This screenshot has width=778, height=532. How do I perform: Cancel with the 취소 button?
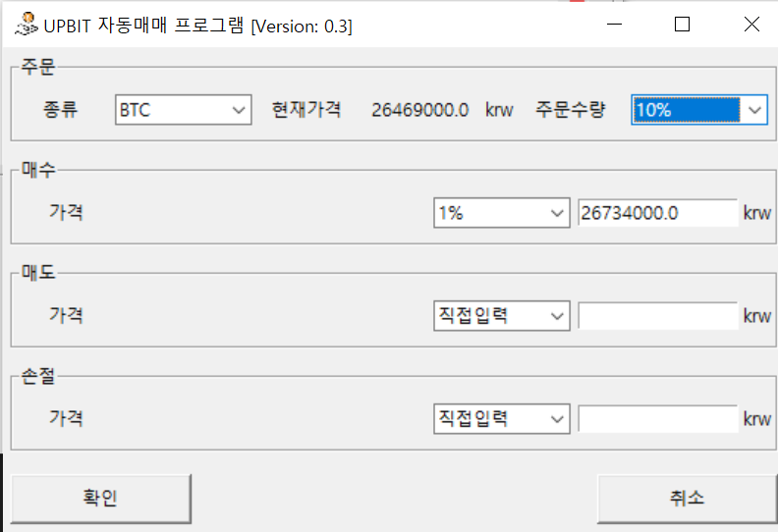coord(688,499)
